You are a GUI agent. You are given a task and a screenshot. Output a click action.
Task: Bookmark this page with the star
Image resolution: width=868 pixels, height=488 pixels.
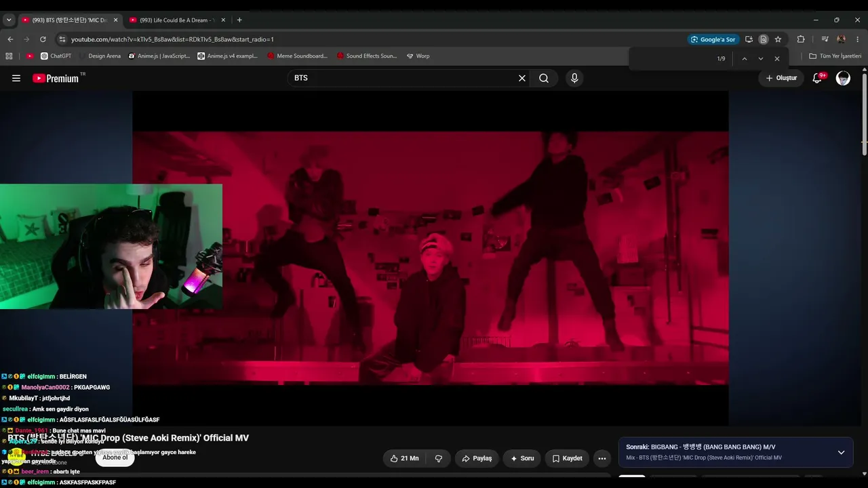tap(778, 39)
